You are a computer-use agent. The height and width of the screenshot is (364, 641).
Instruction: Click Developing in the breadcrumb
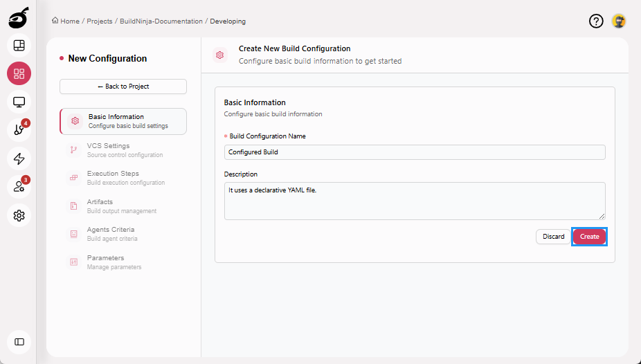pyautogui.click(x=228, y=21)
